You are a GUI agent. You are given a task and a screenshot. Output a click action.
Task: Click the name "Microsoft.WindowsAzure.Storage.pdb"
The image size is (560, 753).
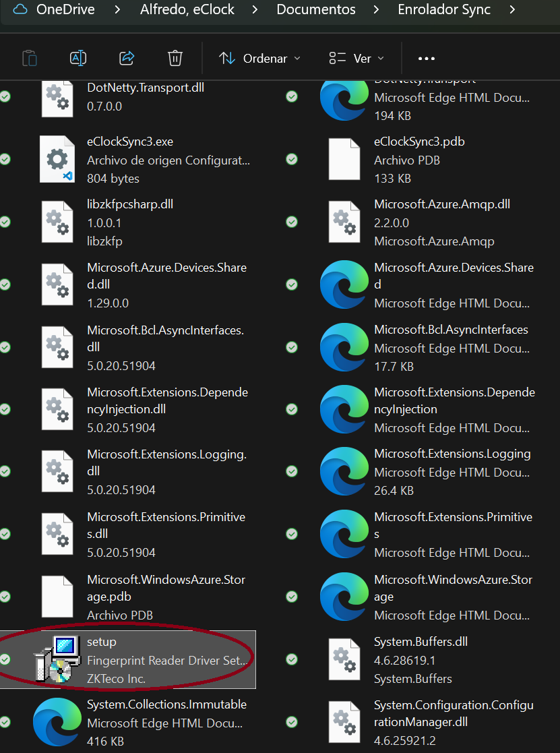click(x=166, y=589)
